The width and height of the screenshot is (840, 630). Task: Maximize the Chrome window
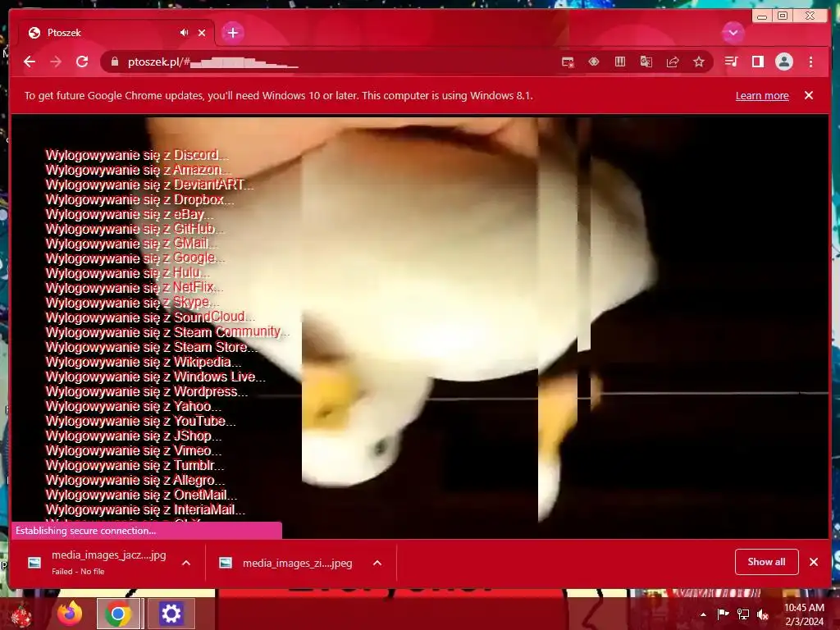tap(783, 16)
